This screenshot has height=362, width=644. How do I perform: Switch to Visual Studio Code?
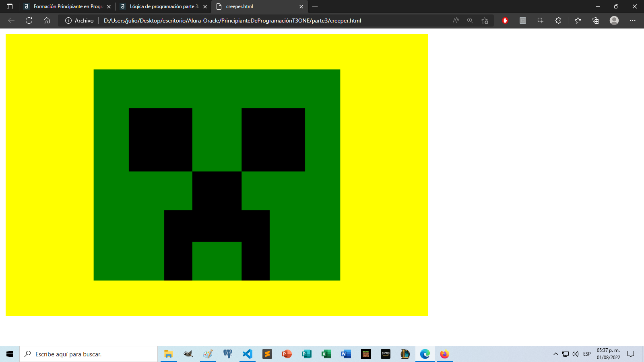click(x=247, y=354)
